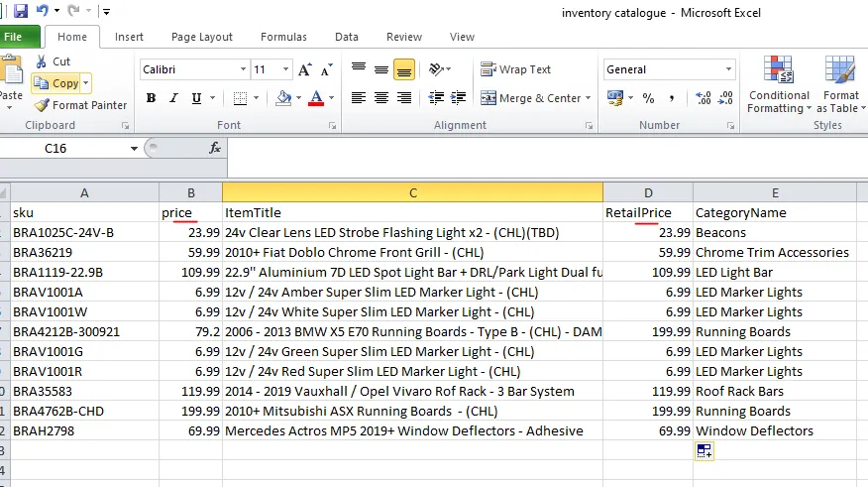Image resolution: width=868 pixels, height=487 pixels.
Task: Expand underline style dropdown arrow
Action: click(213, 98)
